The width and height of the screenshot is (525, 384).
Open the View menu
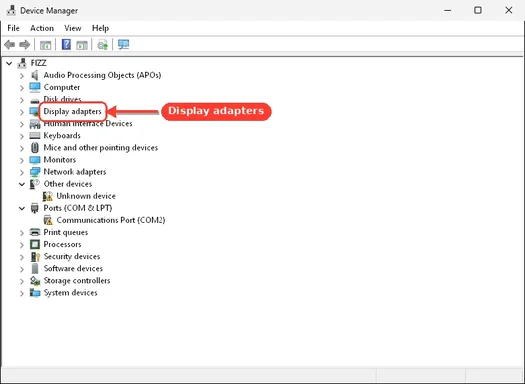[x=73, y=28]
